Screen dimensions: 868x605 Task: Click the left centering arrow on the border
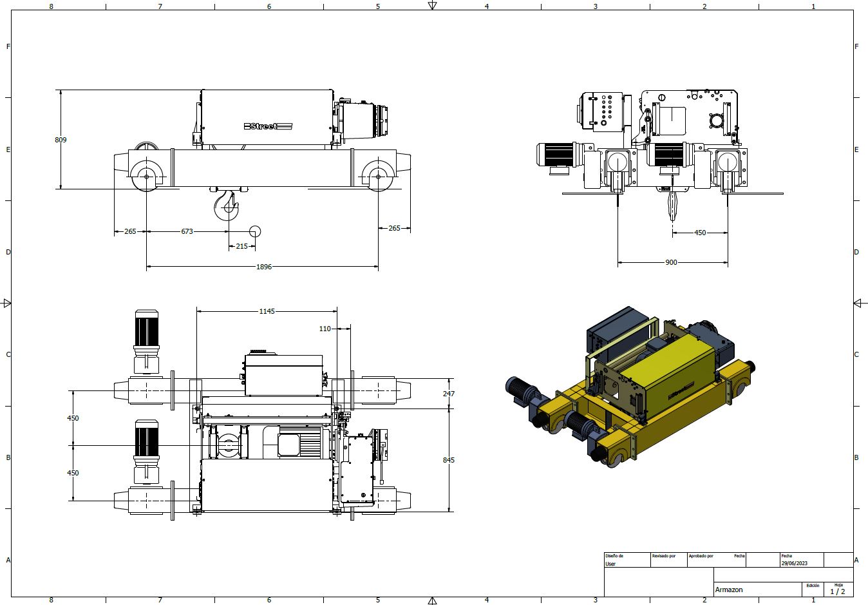point(6,303)
